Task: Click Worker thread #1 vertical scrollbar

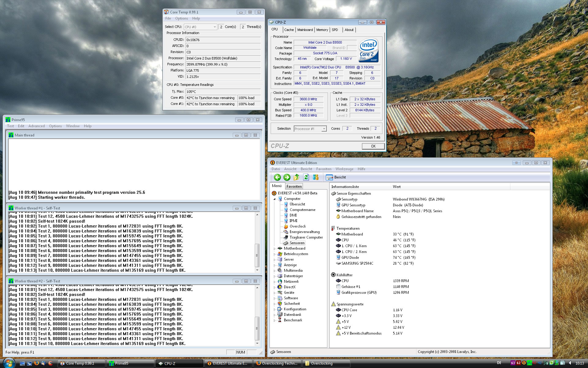Action: coord(257,255)
